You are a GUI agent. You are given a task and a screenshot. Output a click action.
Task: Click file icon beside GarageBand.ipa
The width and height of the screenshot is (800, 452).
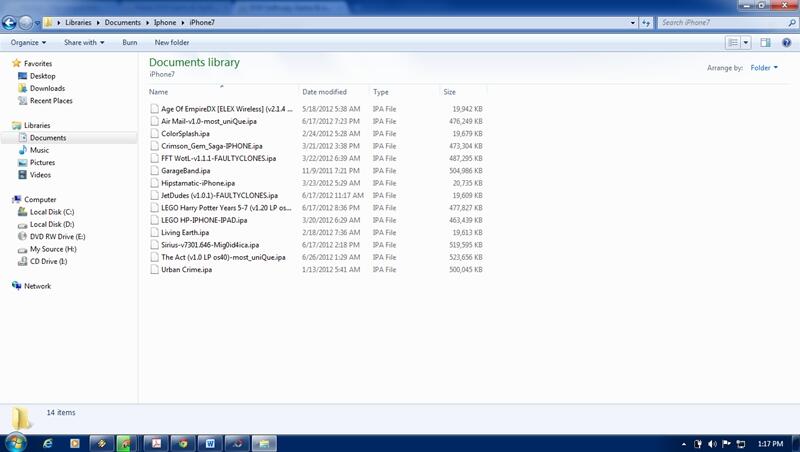tap(154, 171)
